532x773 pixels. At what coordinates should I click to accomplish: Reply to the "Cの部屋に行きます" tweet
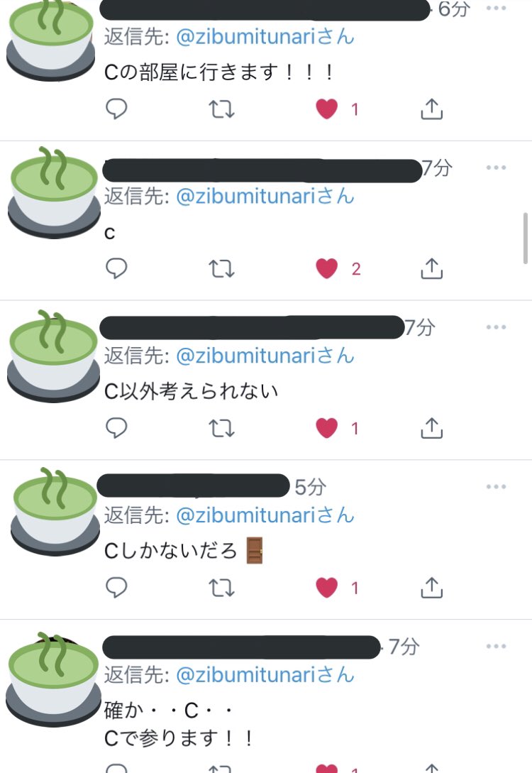(x=117, y=109)
